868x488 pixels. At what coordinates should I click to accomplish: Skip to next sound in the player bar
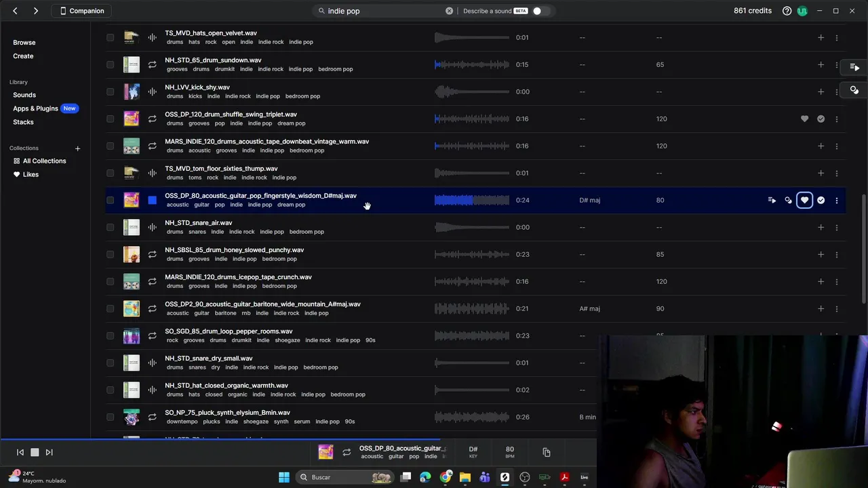pyautogui.click(x=49, y=452)
